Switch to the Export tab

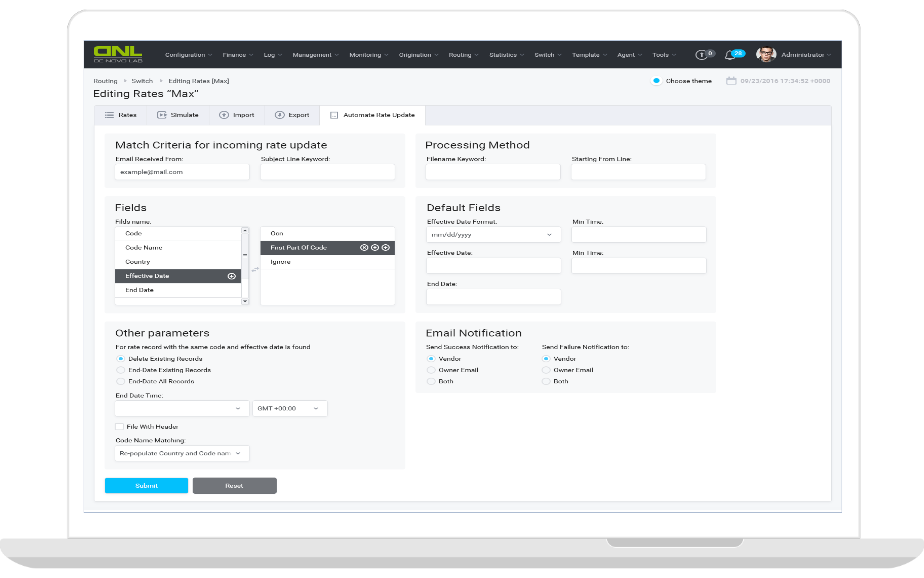(292, 115)
